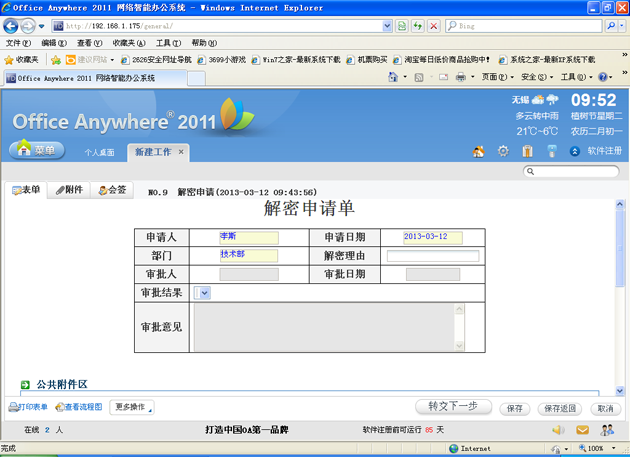This screenshot has height=457, width=630.
Task: Click the 保存返回 button
Action: 559,408
